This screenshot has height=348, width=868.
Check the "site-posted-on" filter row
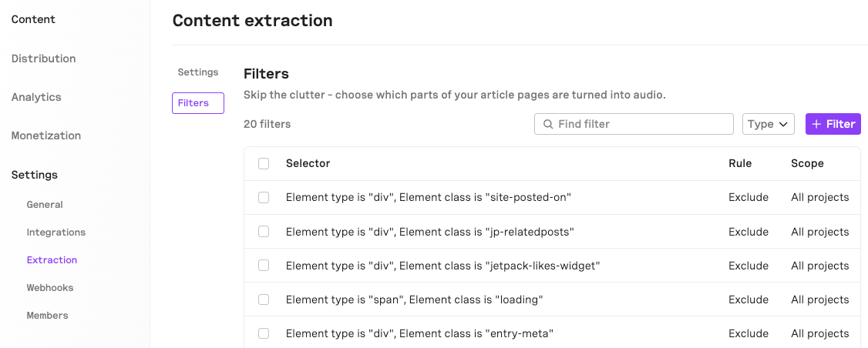pos(264,197)
